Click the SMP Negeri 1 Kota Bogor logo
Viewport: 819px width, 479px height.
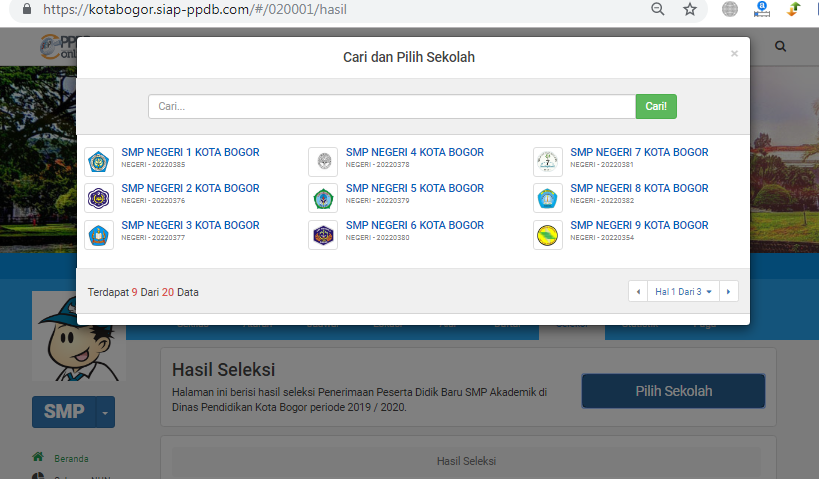[x=99, y=162]
